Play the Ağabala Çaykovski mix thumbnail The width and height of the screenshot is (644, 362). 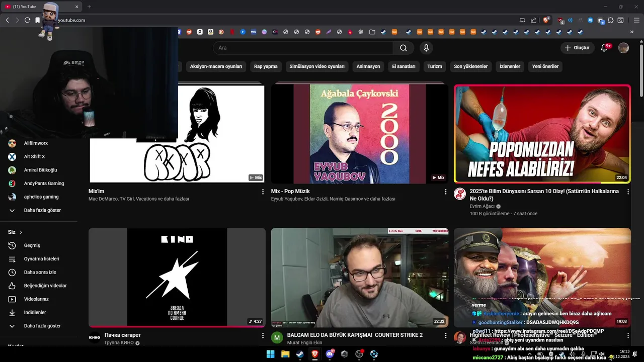360,134
